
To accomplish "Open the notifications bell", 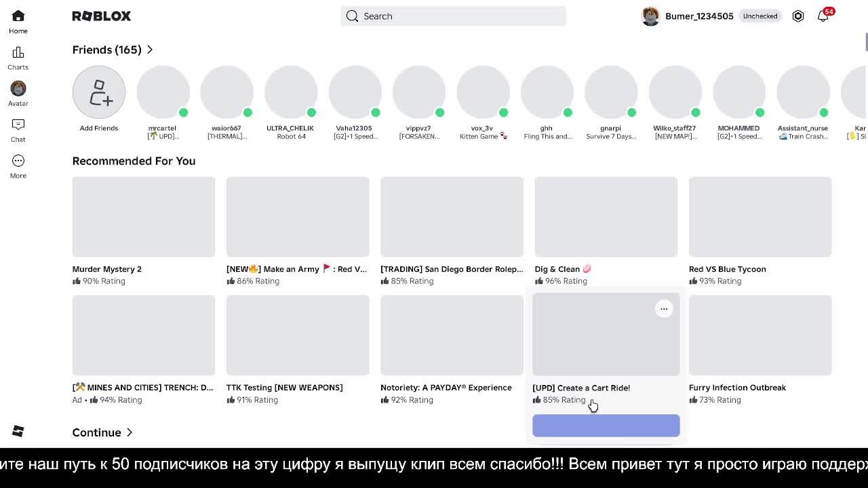I will pyautogui.click(x=823, y=16).
